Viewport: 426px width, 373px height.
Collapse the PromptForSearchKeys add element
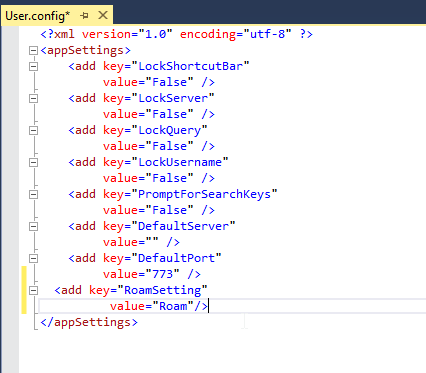tap(33, 195)
